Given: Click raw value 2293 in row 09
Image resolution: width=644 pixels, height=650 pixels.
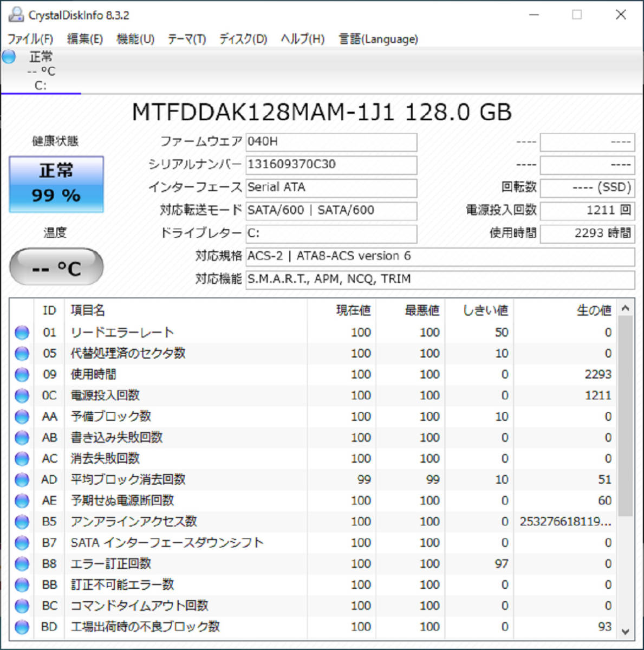Looking at the screenshot, I should [x=598, y=375].
